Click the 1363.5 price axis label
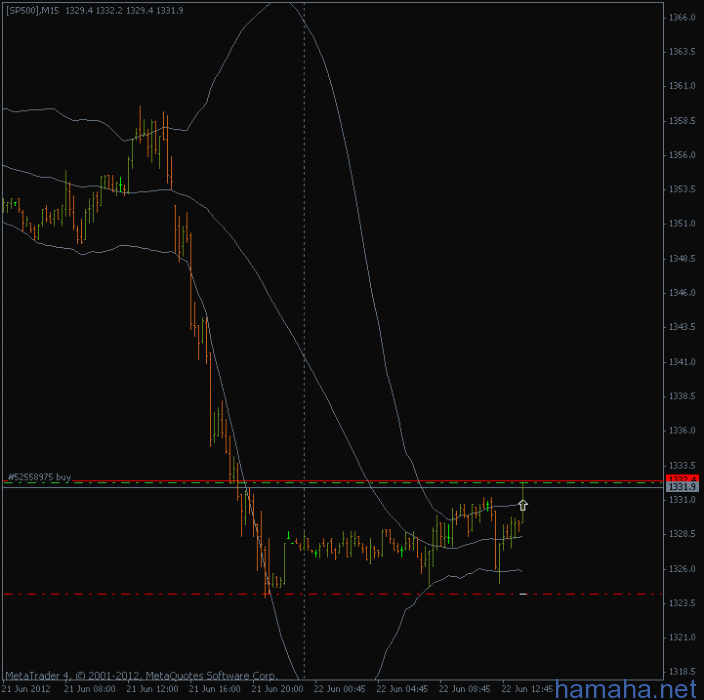 click(x=682, y=52)
